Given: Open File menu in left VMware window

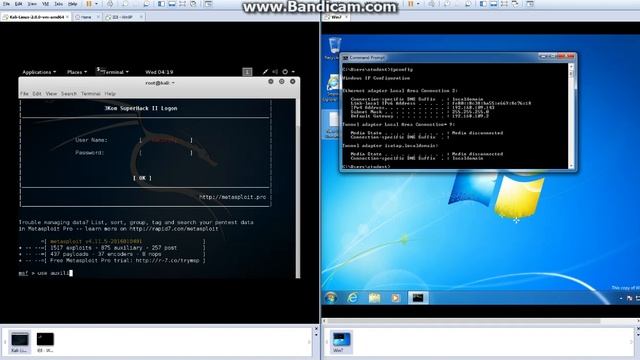Looking at the screenshot, I should (7, 4).
